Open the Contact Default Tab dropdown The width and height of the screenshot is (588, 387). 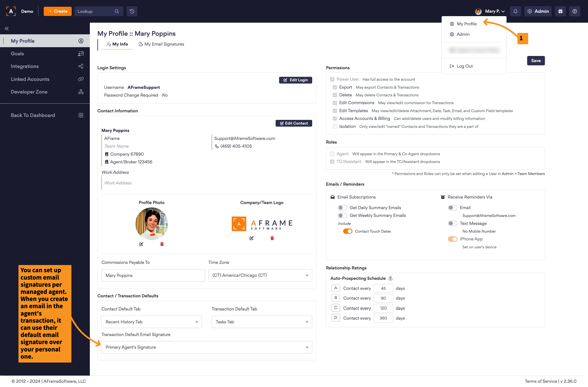coord(151,322)
